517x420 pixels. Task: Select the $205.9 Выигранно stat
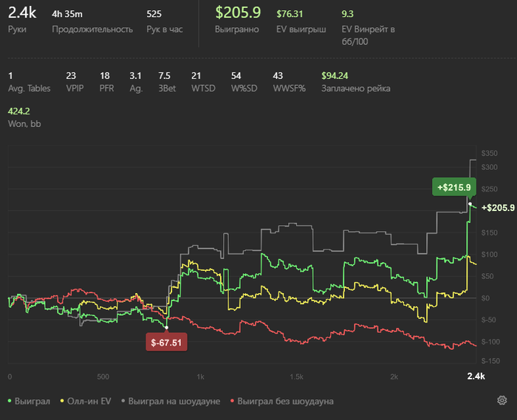click(x=238, y=13)
